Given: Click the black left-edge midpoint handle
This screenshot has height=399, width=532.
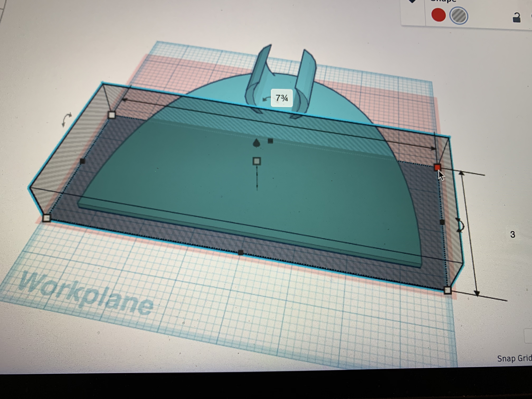Looking at the screenshot, I should (82, 161).
